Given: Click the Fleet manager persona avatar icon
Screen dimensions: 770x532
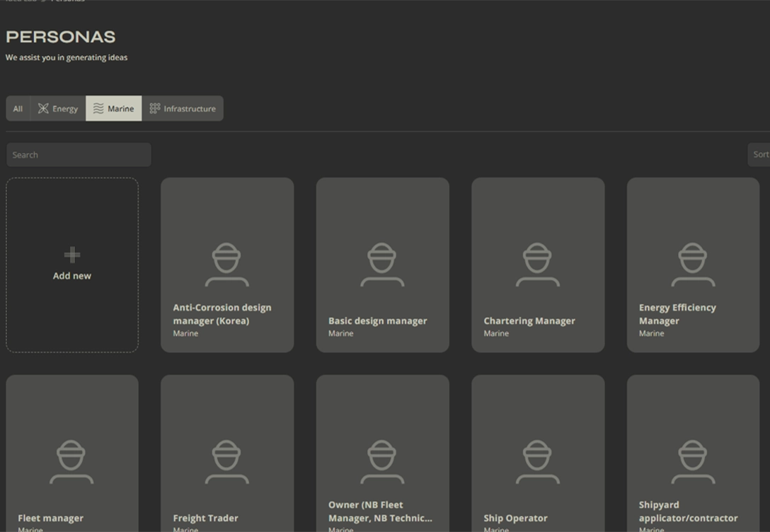Looking at the screenshot, I should 71,462.
